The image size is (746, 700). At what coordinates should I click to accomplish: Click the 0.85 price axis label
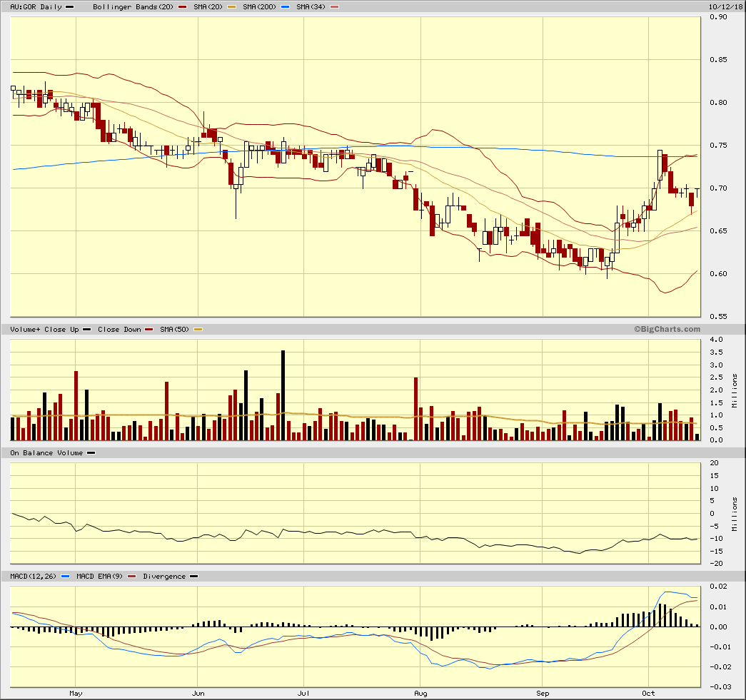coord(718,59)
